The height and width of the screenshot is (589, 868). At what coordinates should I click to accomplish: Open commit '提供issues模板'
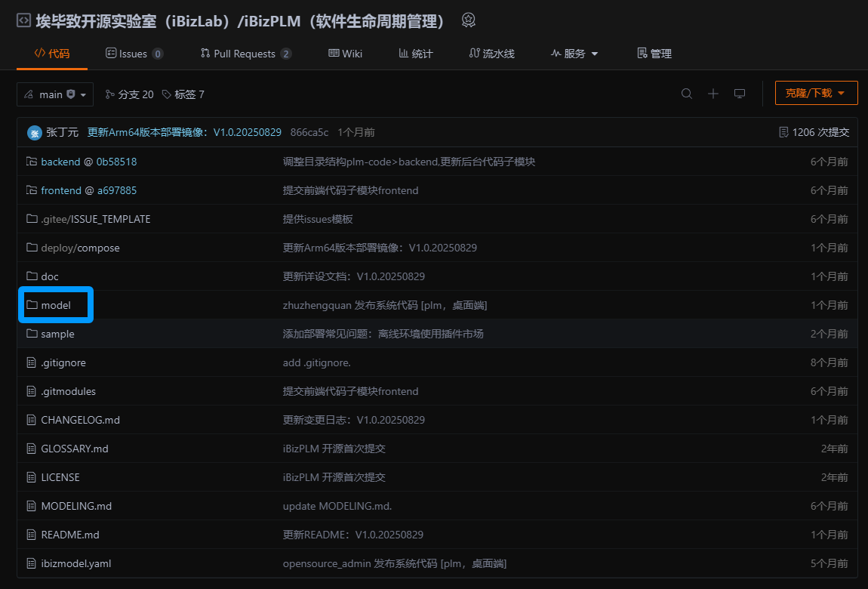point(318,219)
